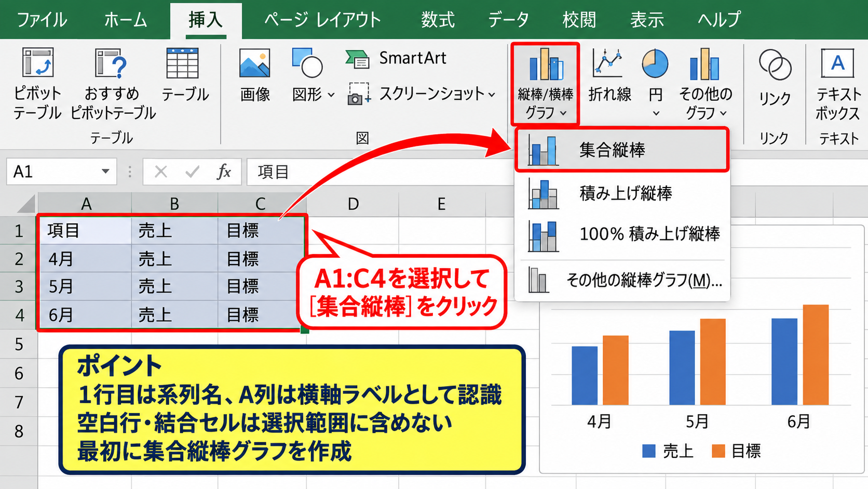
Task: Open Other Charts (その他のグラフ) menu
Action: (705, 83)
